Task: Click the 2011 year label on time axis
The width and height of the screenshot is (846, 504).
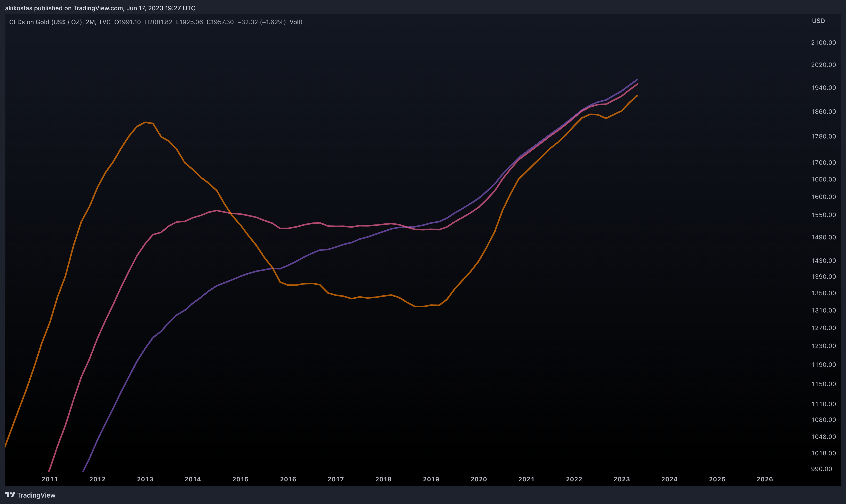Action: click(x=50, y=479)
